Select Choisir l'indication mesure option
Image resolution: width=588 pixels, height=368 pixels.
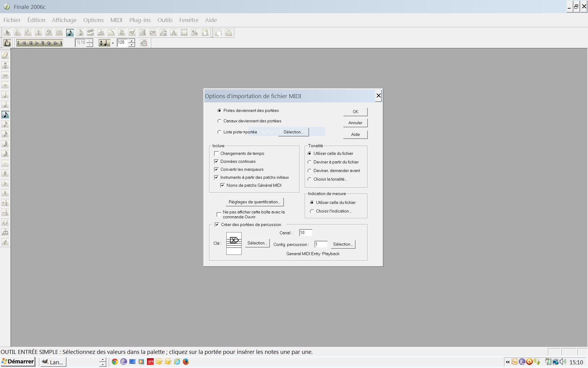point(312,211)
